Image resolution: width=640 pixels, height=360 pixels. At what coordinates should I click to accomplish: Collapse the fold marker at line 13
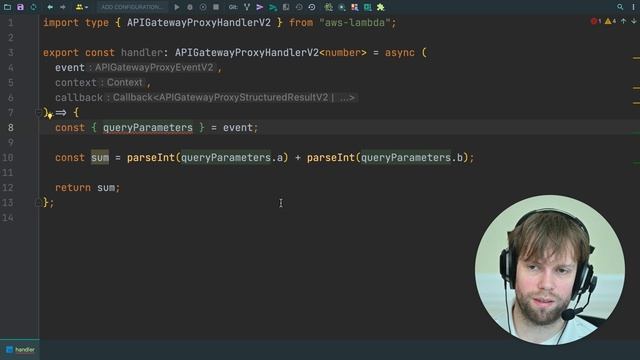click(38, 202)
